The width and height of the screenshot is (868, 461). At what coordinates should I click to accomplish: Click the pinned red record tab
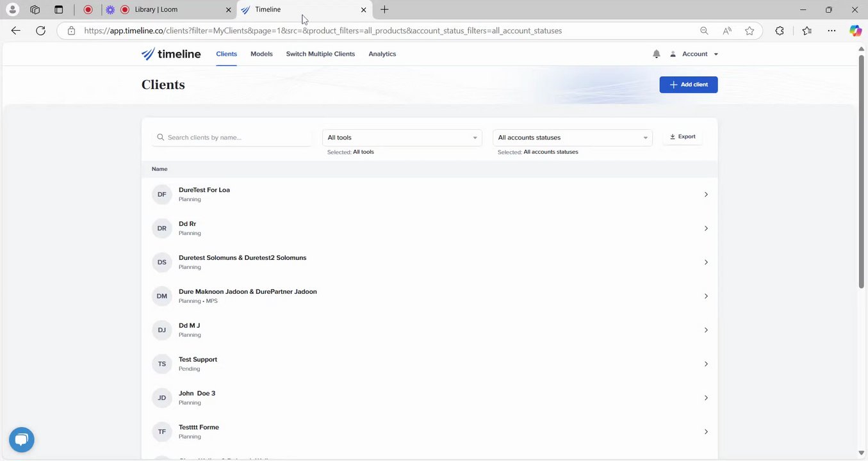[88, 10]
